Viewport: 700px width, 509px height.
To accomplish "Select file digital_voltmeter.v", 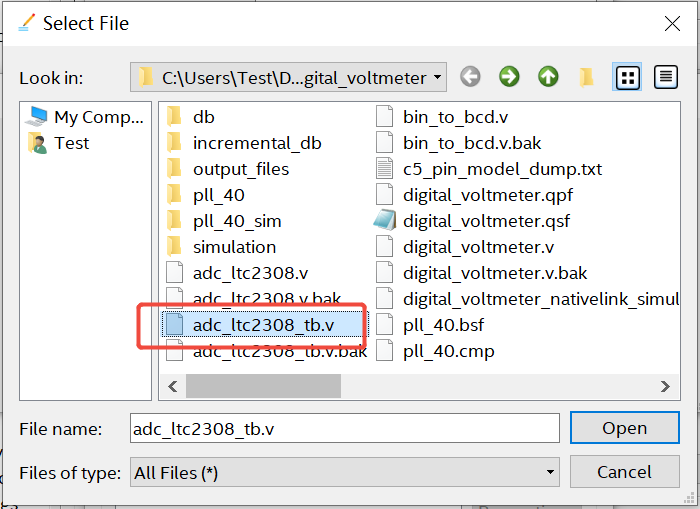I will tap(465, 247).
